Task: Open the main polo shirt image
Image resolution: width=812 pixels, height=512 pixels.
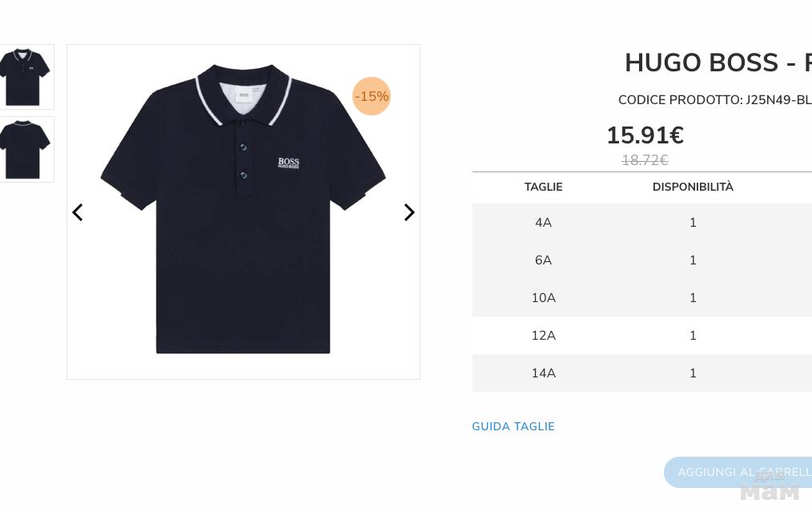Action: (x=243, y=212)
